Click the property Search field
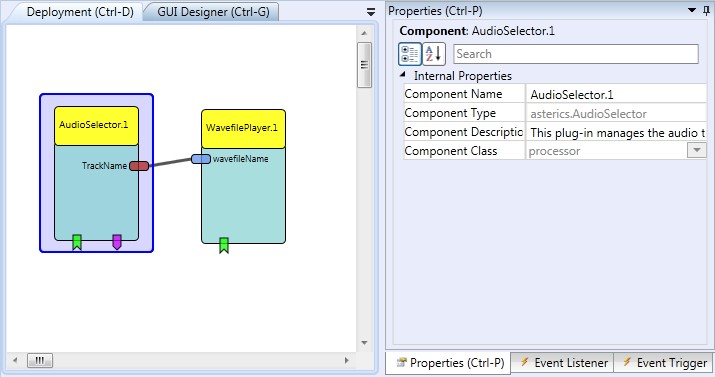This screenshot has width=715, height=377. [x=576, y=54]
